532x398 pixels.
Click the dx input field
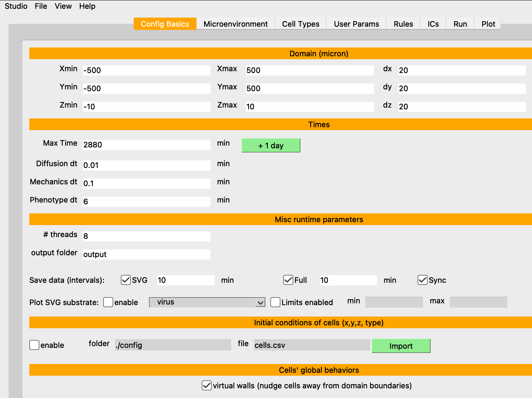click(x=462, y=70)
